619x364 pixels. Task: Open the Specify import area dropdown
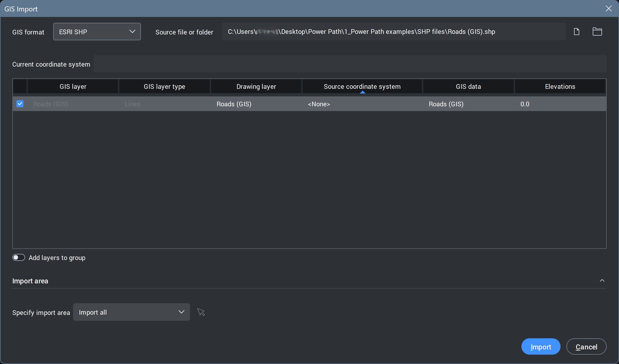(x=131, y=312)
